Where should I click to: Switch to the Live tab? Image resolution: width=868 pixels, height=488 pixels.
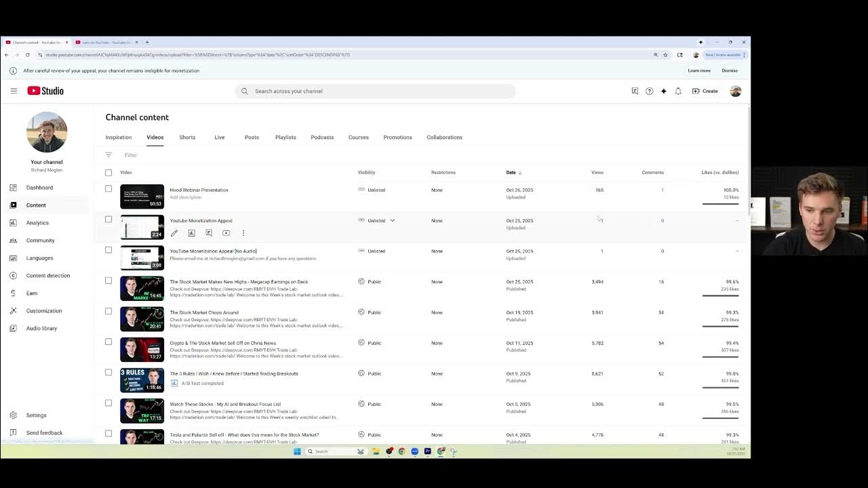(220, 138)
